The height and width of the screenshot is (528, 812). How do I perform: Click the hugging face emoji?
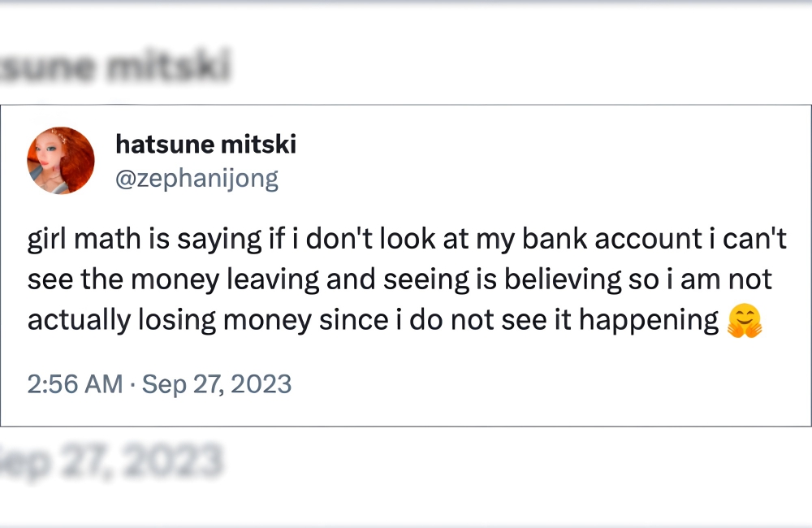click(x=744, y=321)
